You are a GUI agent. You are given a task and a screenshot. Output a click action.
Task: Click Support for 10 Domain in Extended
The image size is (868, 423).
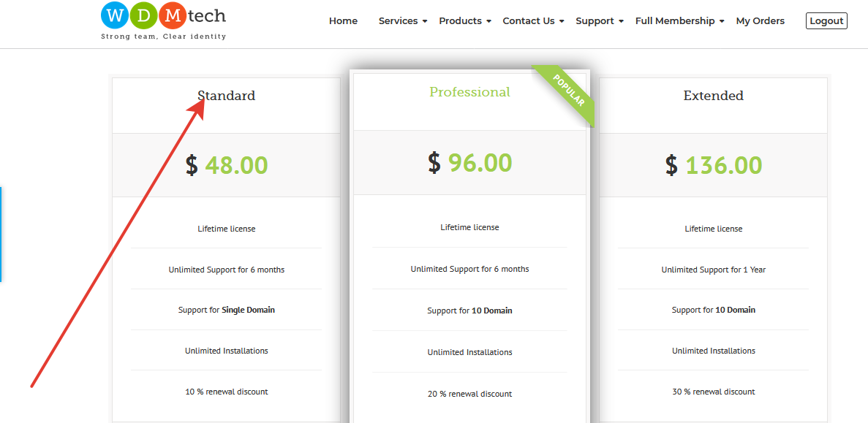[714, 310]
